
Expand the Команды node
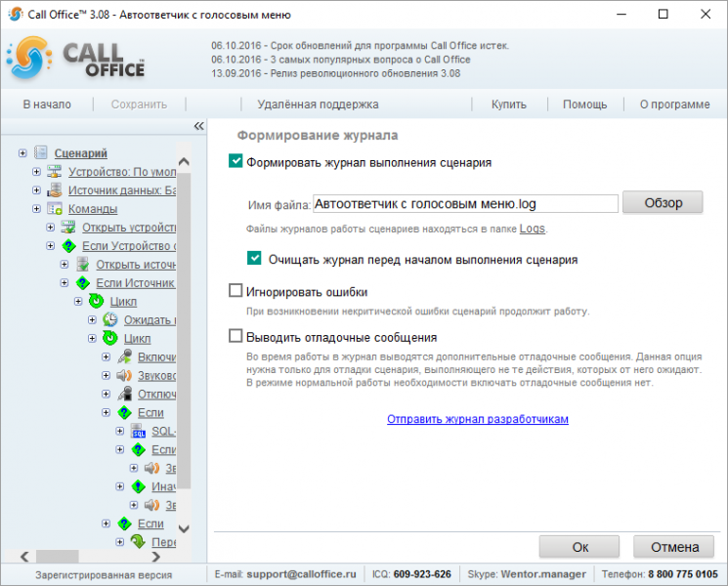[36, 208]
